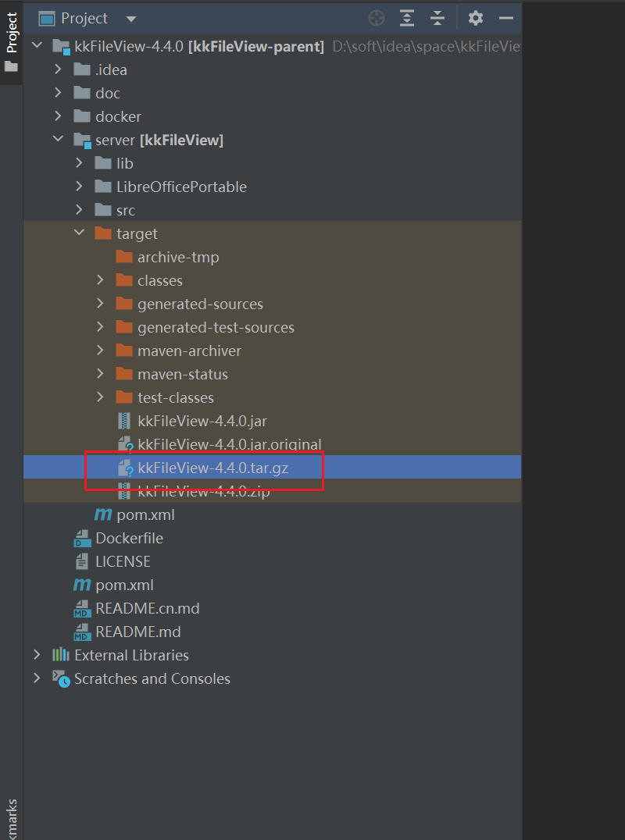This screenshot has height=840, width=625.
Task: Expand the lib folder
Action: [80, 163]
